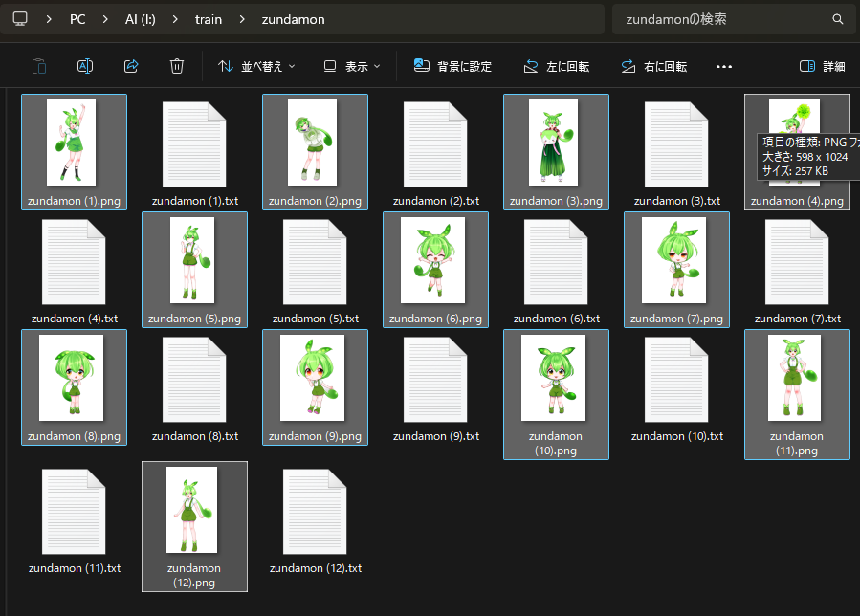
Task: Select zundamon (9).png thumbnail
Action: pyautogui.click(x=312, y=378)
